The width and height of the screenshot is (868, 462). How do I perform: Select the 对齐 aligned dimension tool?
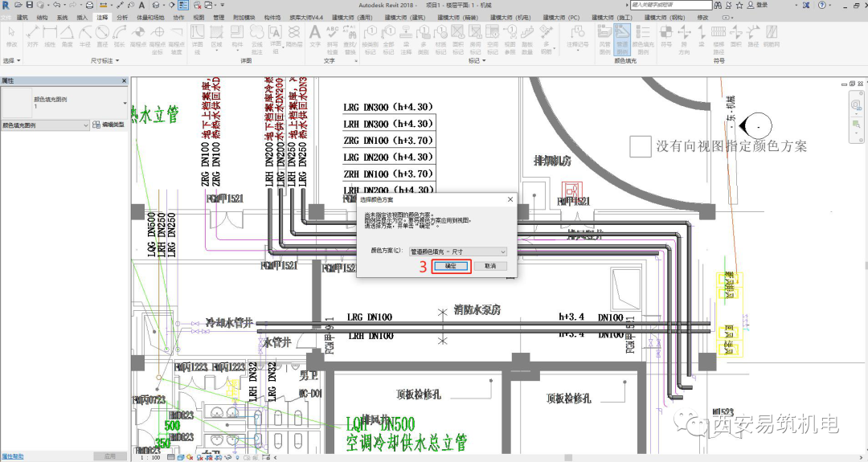33,36
